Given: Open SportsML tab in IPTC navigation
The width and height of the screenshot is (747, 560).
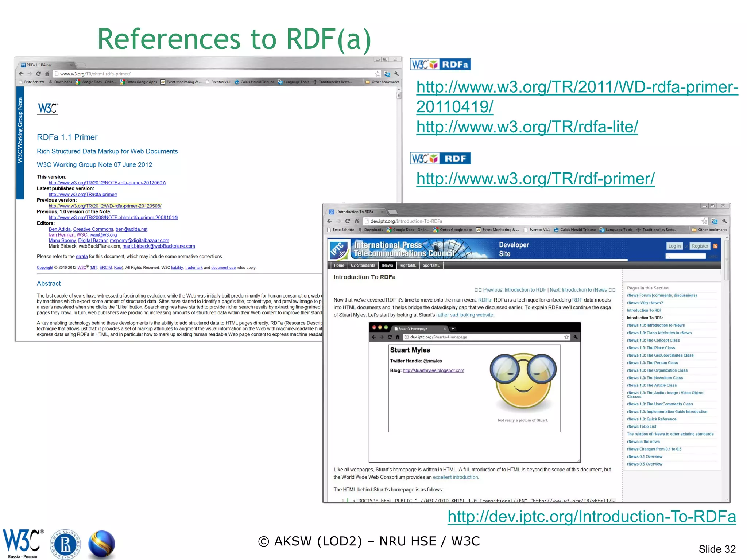Looking at the screenshot, I should (431, 265).
